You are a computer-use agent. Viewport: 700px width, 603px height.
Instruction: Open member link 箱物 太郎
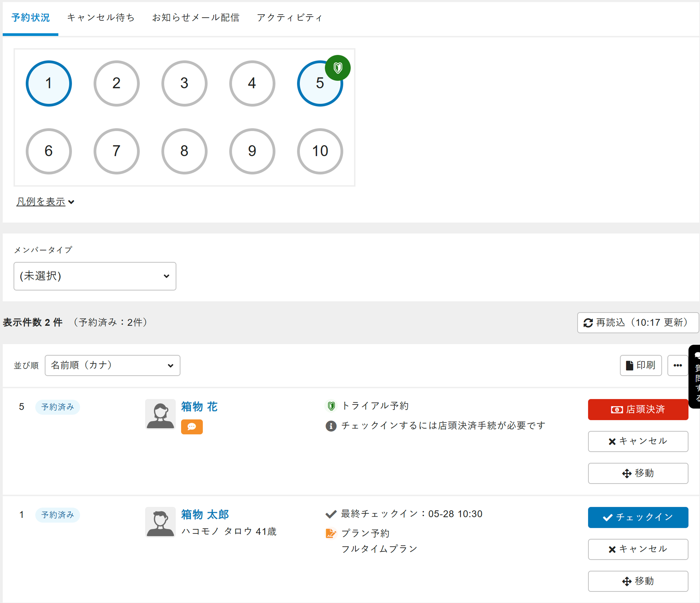[205, 514]
